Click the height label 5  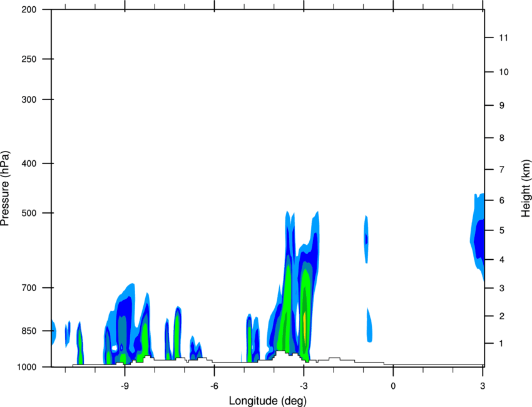point(502,230)
